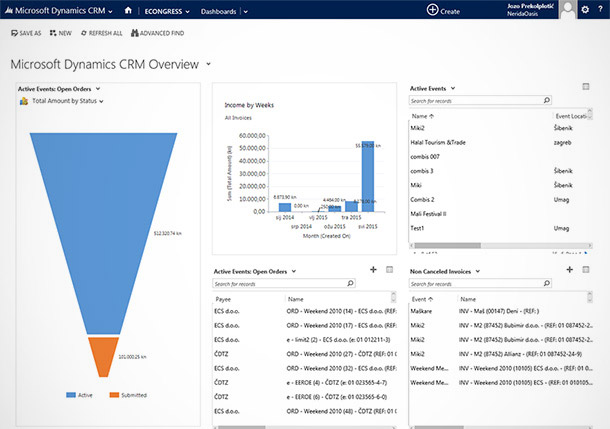Open INV - M2 (87452) Allianz invoice

tap(521, 354)
